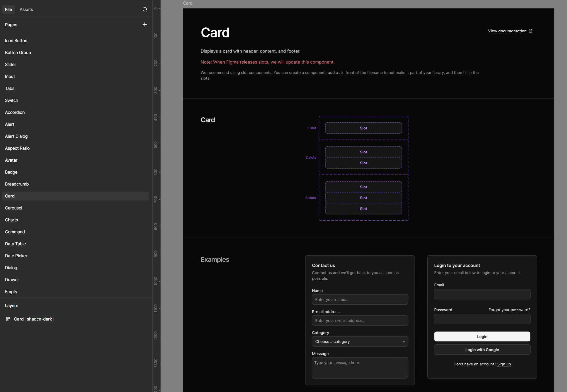
Task: Select the Accordion page
Action: point(15,112)
